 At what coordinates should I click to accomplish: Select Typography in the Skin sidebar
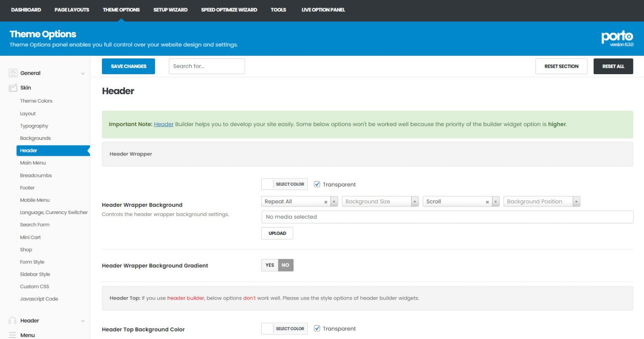coord(34,126)
